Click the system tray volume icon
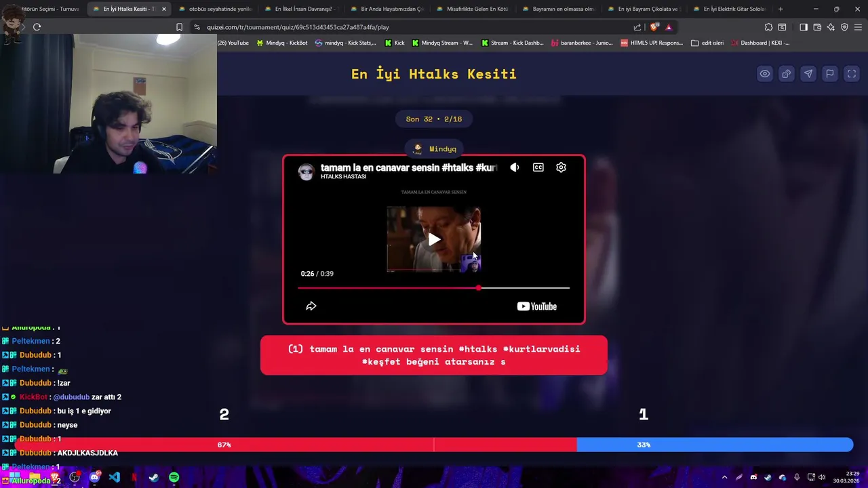Viewport: 868px width, 488px height. pyautogui.click(x=821, y=477)
